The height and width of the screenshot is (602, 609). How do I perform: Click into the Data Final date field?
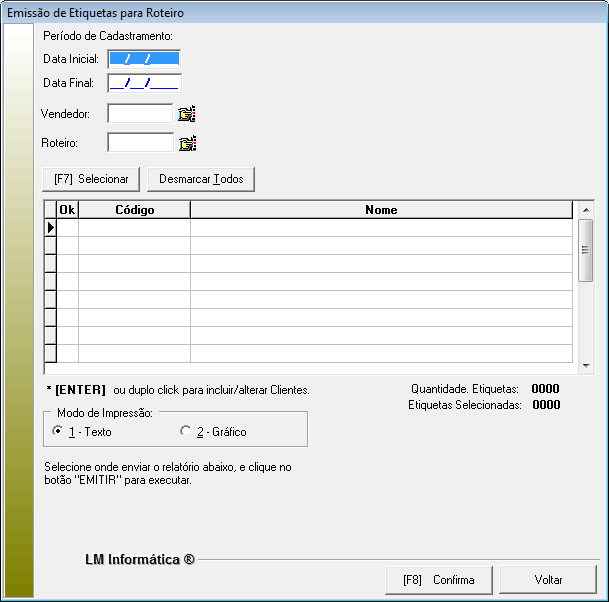pos(144,83)
